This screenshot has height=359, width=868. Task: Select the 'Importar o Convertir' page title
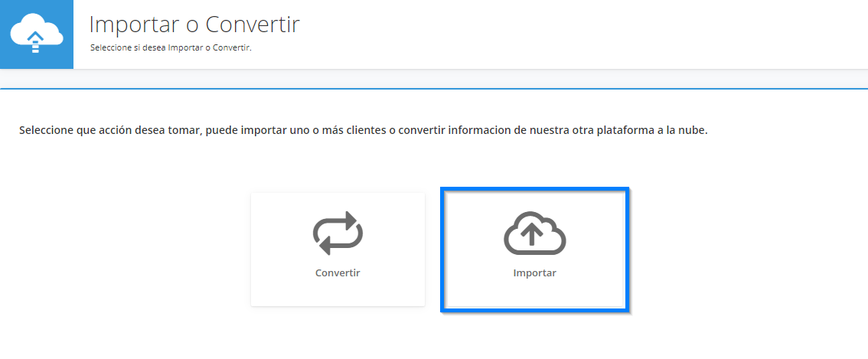194,24
